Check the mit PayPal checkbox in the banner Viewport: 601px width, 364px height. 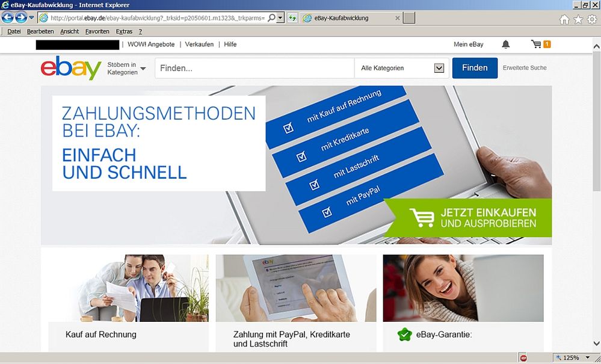(327, 212)
